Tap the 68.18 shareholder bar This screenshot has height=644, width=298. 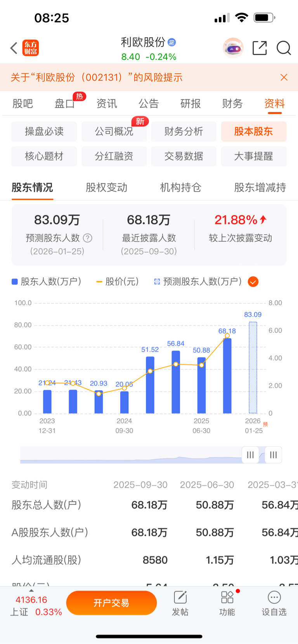[227, 376]
